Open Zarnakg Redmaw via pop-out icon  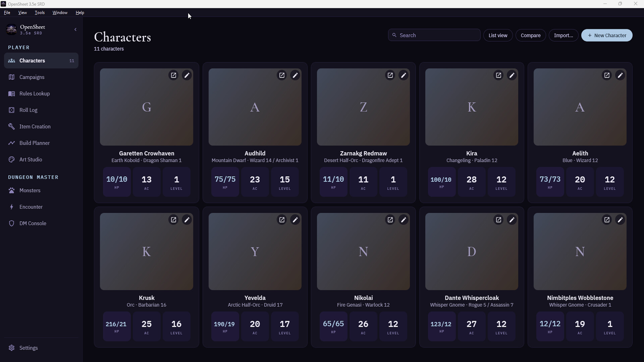click(x=390, y=75)
